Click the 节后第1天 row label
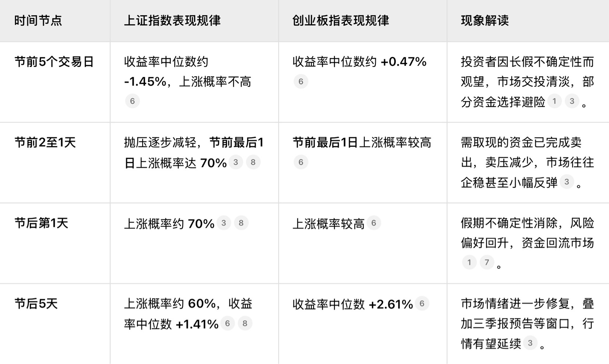The height and width of the screenshot is (364, 609). click(x=41, y=223)
